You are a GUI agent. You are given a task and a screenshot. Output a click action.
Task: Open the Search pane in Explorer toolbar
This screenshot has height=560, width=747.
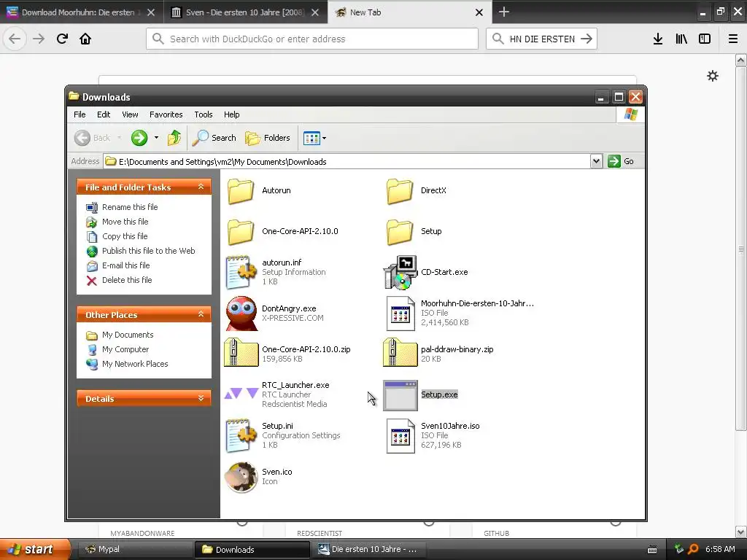[x=214, y=138]
